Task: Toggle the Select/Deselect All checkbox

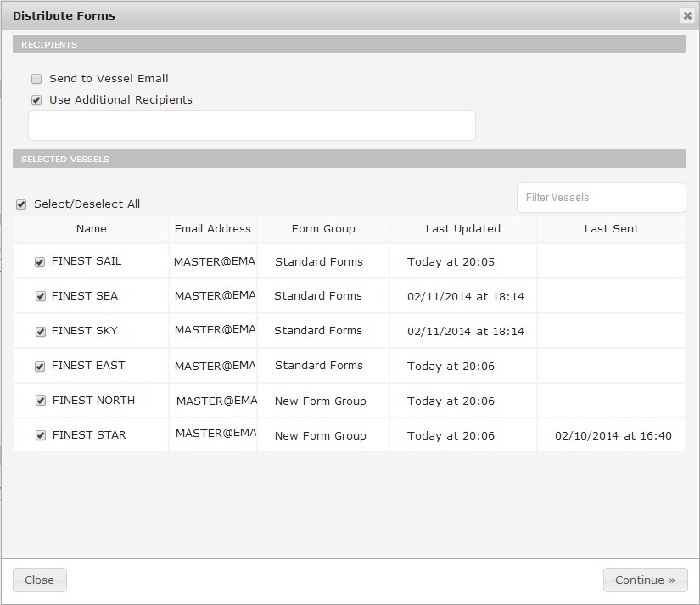Action: [x=21, y=204]
